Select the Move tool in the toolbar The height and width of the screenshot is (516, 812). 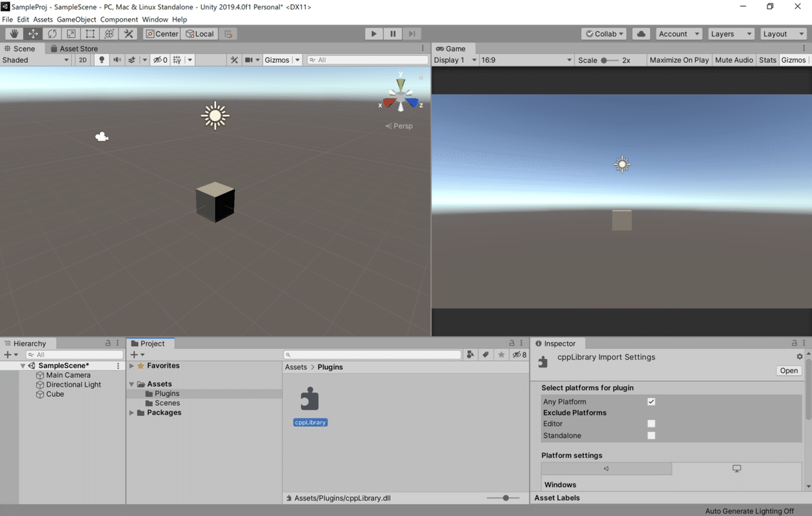tap(32, 33)
